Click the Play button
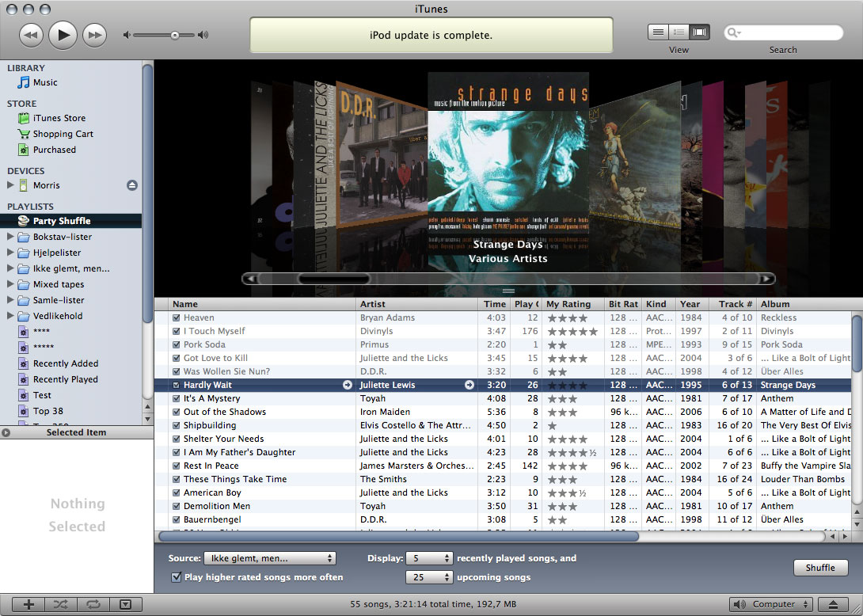Screen dimensions: 863x616 63,35
